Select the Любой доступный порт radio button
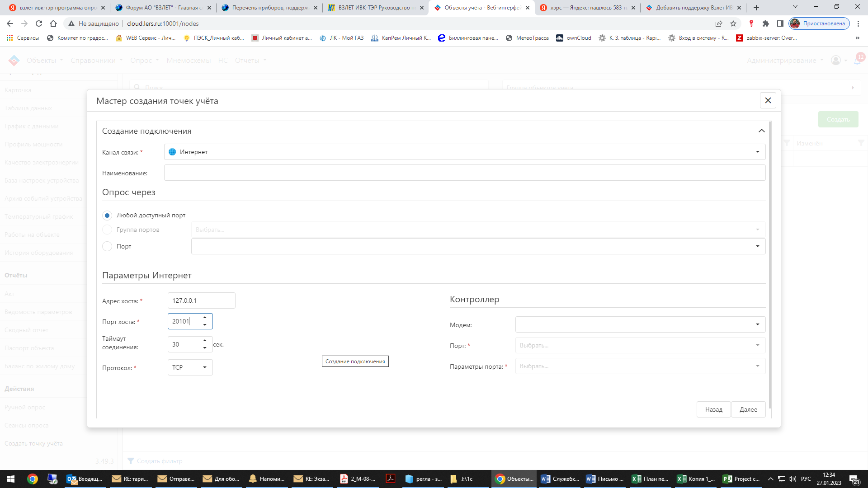This screenshot has width=868, height=488. (107, 216)
